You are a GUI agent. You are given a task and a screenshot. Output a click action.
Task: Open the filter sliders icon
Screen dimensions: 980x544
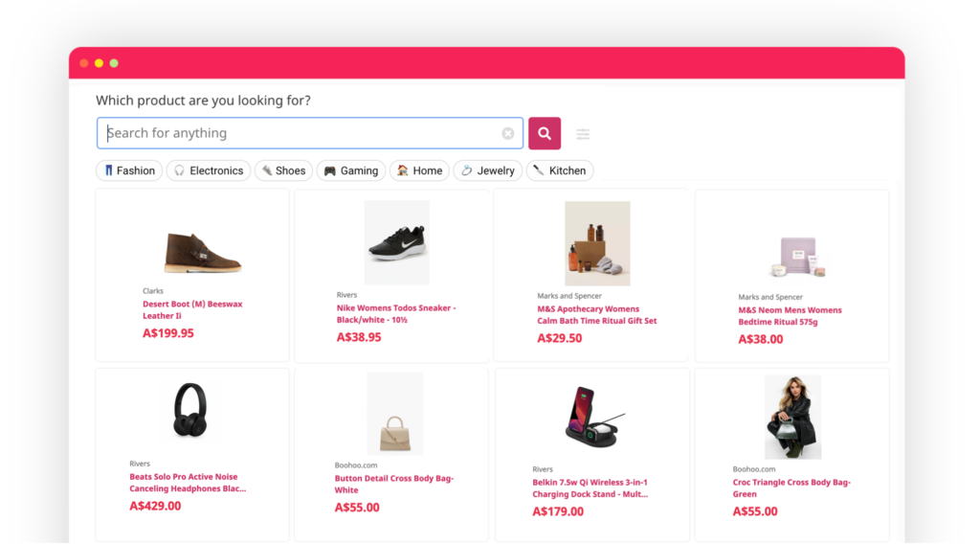coord(583,134)
